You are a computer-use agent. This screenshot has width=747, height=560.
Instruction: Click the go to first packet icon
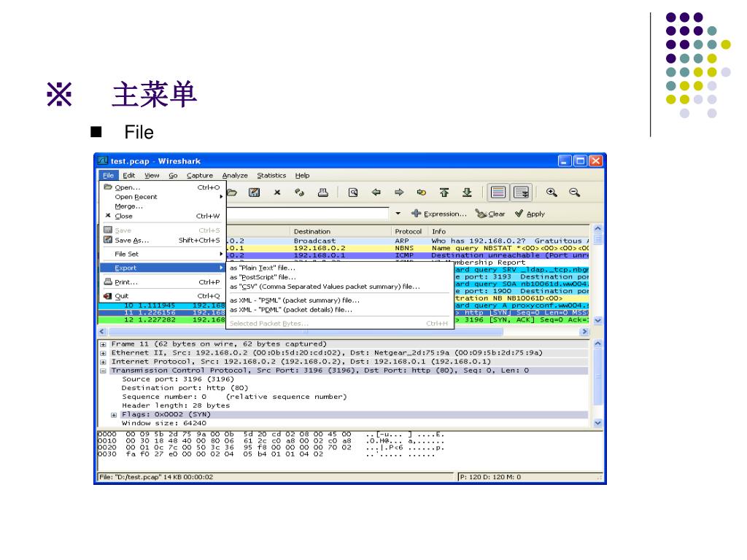click(444, 192)
